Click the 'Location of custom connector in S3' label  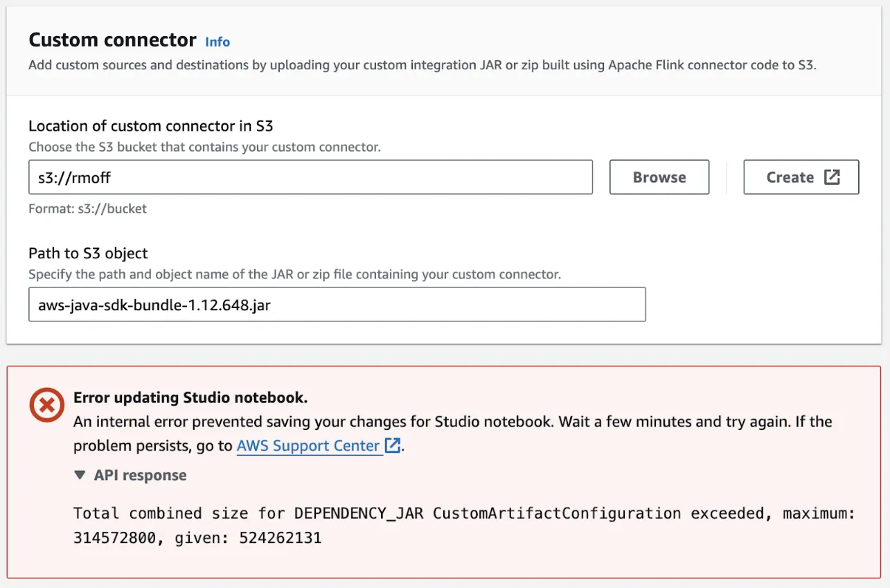(x=151, y=126)
